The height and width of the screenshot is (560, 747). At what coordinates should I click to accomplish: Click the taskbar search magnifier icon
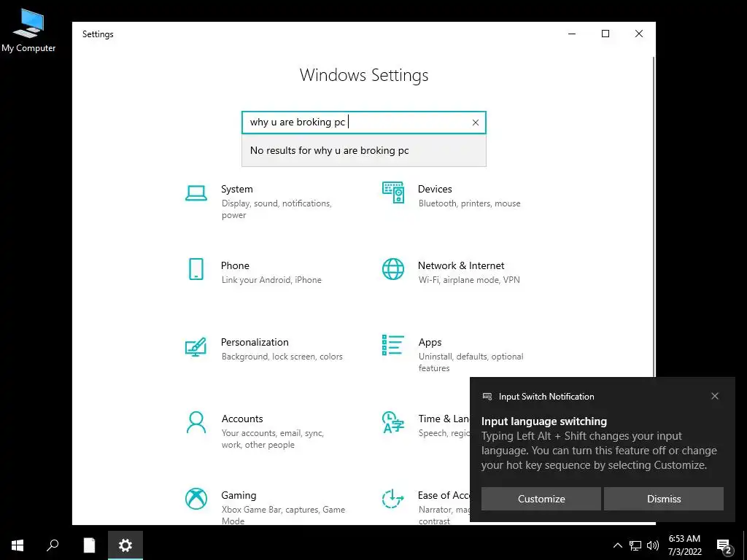(53, 545)
